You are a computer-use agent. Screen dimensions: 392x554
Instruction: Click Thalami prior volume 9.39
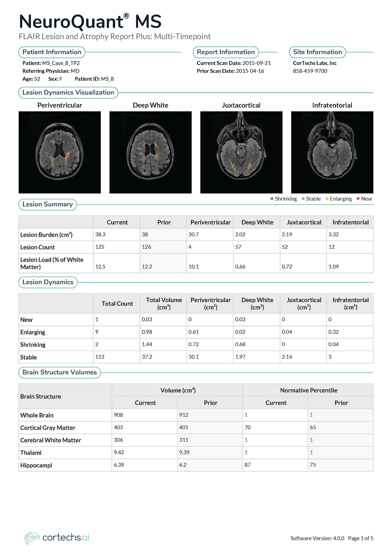coord(184,453)
